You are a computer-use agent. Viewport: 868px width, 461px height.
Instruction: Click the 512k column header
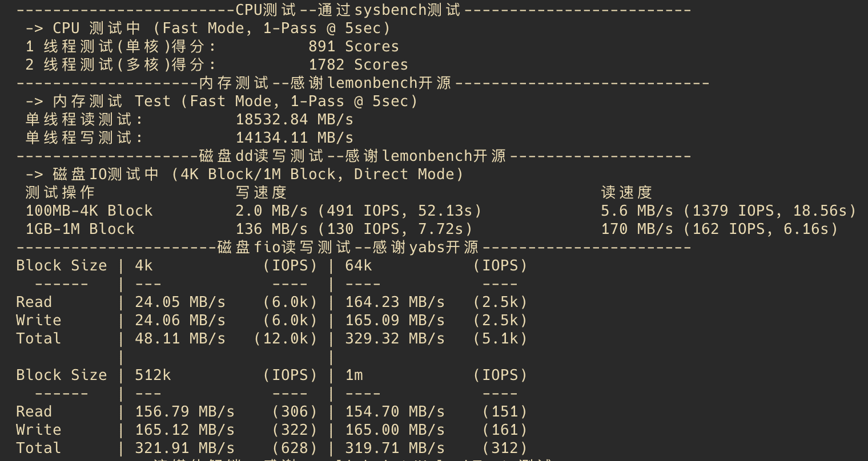click(153, 375)
